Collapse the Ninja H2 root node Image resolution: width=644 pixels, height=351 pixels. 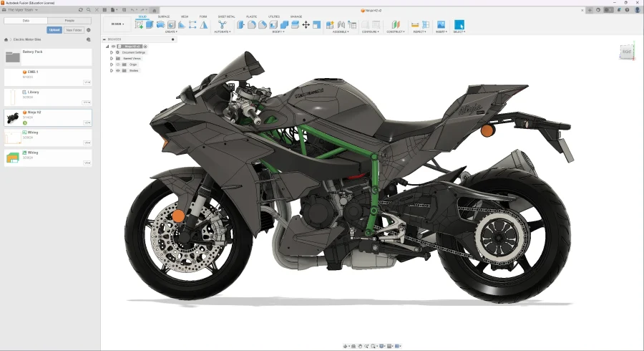tap(107, 47)
